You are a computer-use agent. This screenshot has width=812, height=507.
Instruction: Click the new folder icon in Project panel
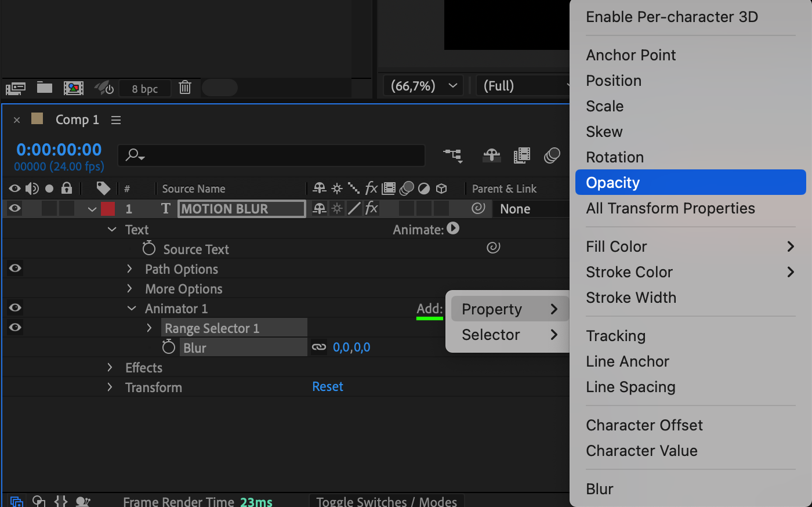click(45, 88)
